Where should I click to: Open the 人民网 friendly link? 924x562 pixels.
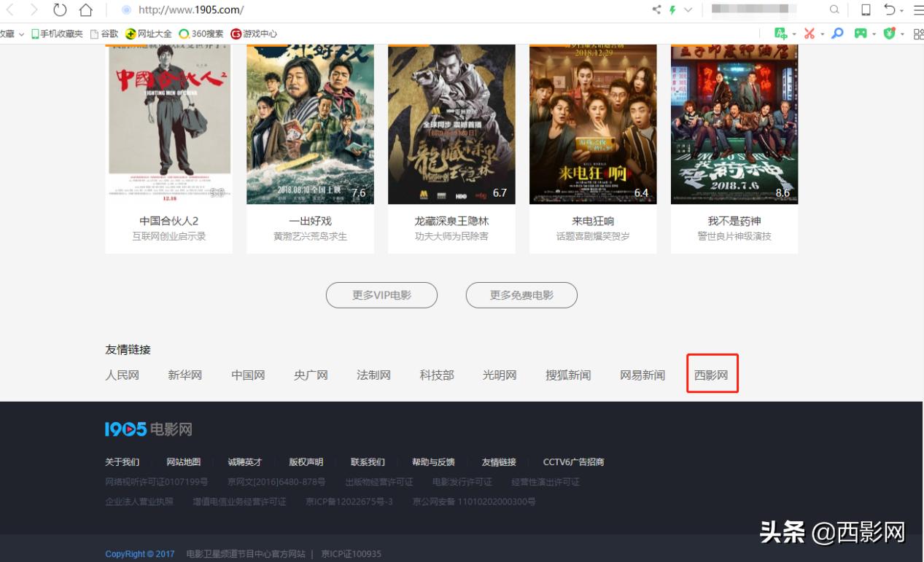tap(123, 375)
